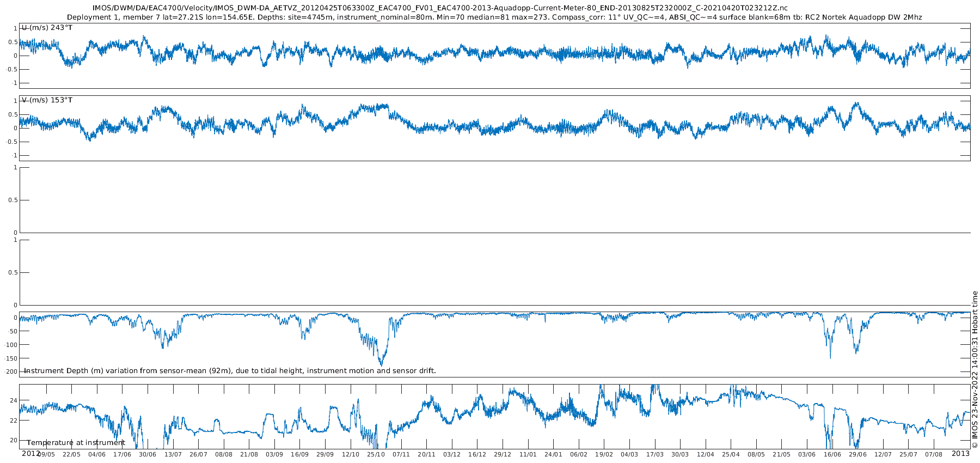
Task: Click the '19/02' date tick label
Action: coord(604,454)
